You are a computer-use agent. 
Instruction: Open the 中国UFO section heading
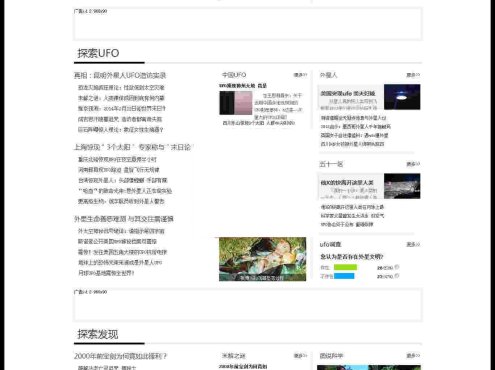tap(234, 75)
